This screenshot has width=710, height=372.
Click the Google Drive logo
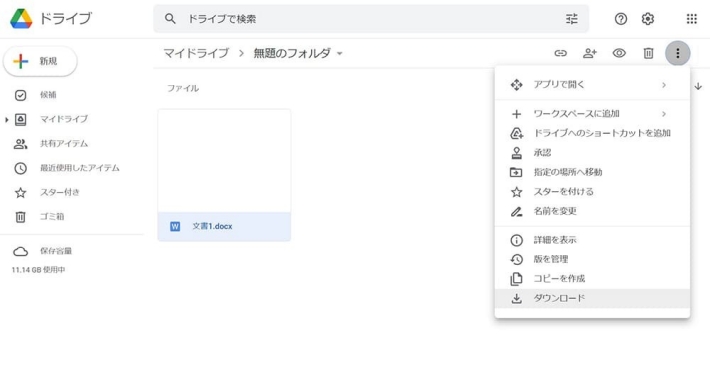click(21, 19)
